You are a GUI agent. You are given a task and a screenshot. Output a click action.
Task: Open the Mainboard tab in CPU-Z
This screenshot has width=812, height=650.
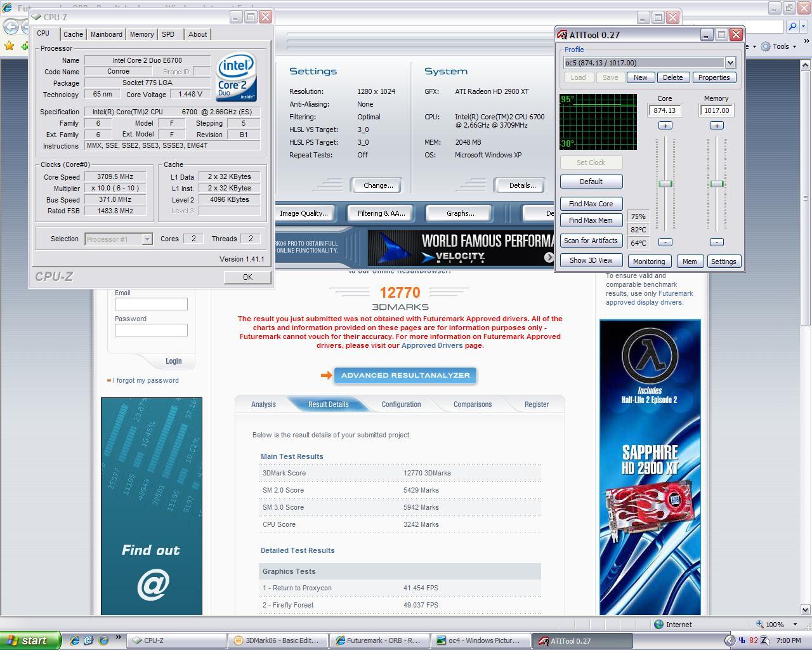[106, 34]
